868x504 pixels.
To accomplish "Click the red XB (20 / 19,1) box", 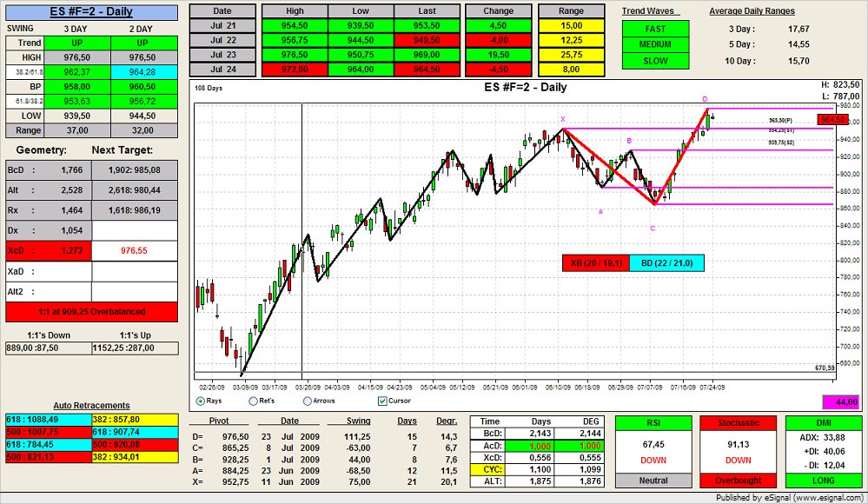I will (596, 262).
